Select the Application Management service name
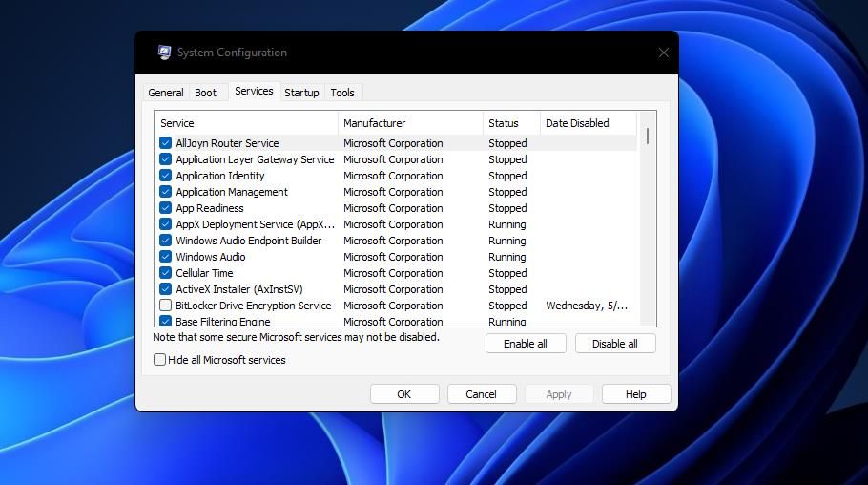Image resolution: width=868 pixels, height=485 pixels. point(232,192)
